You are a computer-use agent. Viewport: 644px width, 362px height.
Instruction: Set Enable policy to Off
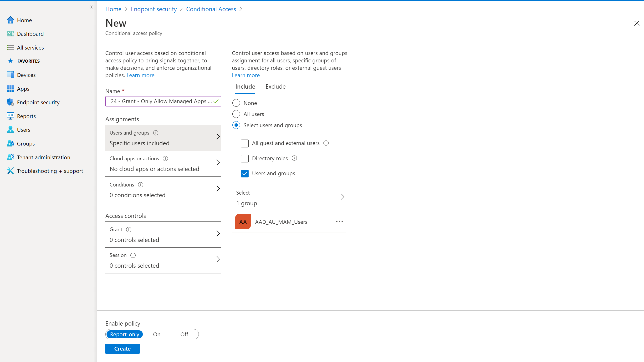tap(184, 334)
